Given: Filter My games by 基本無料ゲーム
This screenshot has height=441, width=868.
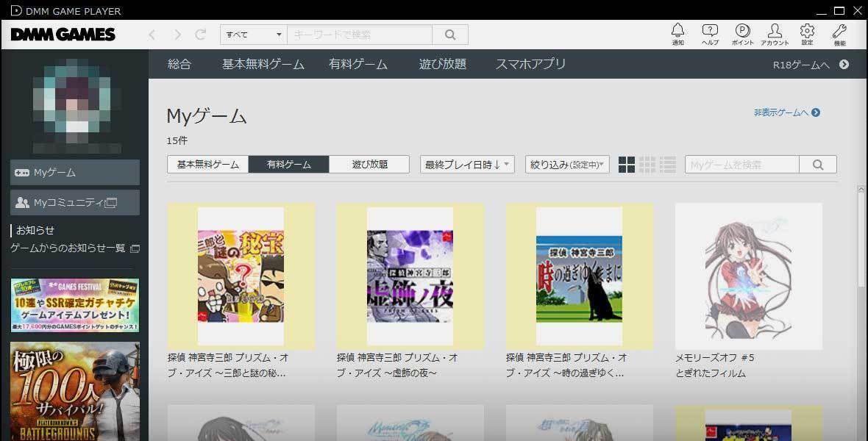Looking at the screenshot, I should click(x=207, y=165).
